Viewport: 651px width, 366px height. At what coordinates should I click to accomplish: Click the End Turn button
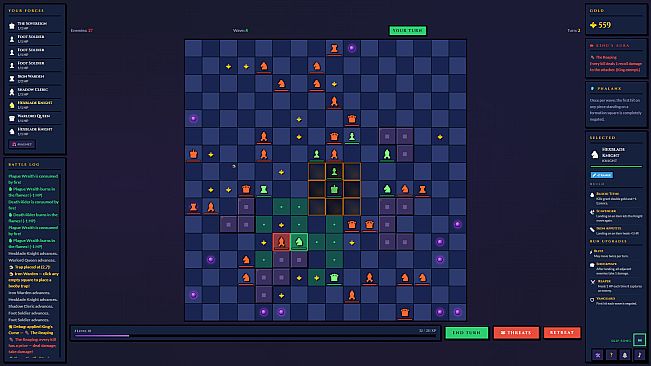click(466, 332)
